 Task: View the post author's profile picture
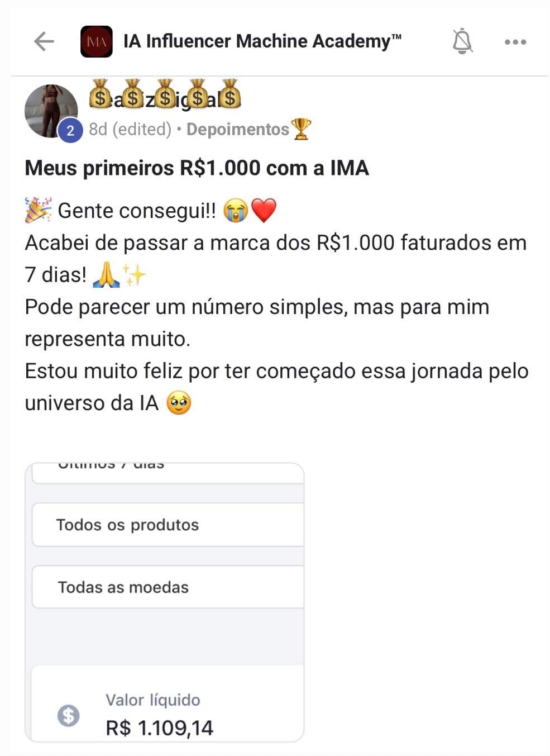51,111
